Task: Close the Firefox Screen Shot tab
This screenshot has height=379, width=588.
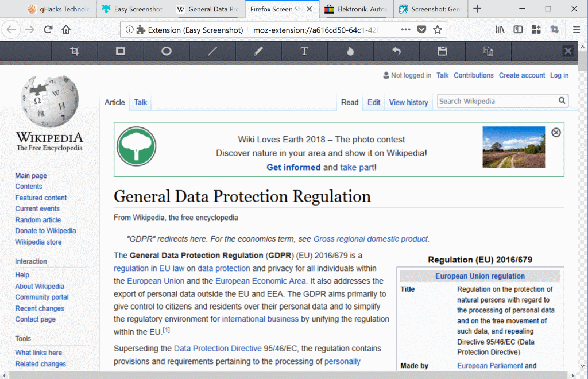Action: (x=310, y=9)
